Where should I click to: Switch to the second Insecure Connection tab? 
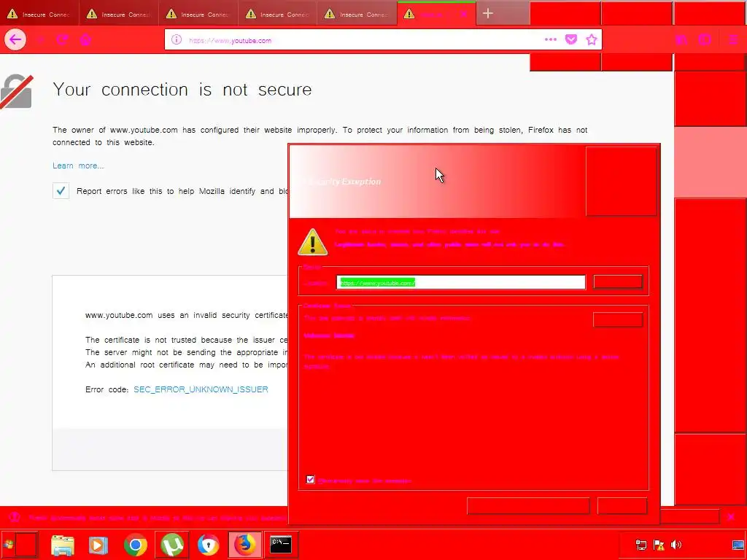pyautogui.click(x=119, y=15)
